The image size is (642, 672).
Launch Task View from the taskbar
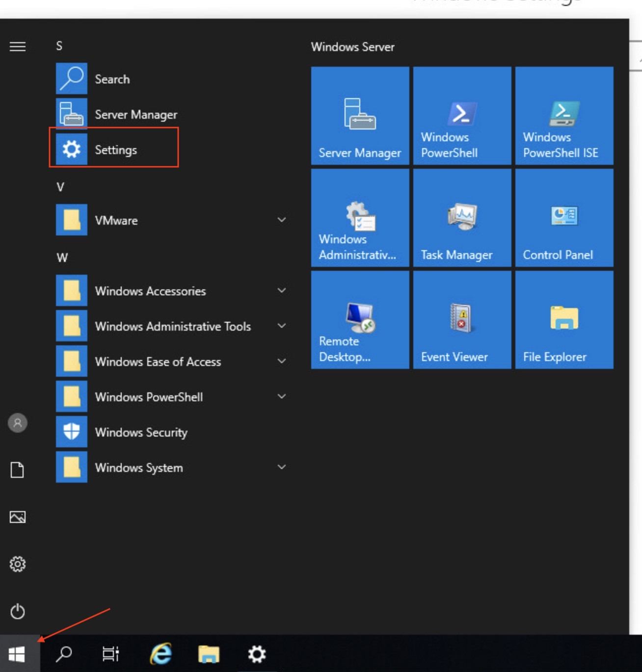pyautogui.click(x=111, y=653)
